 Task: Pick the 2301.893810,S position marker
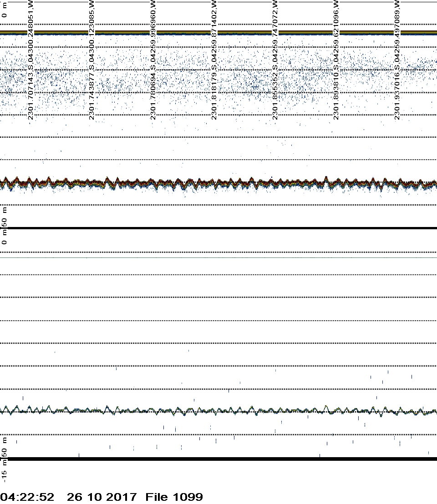coord(336,60)
